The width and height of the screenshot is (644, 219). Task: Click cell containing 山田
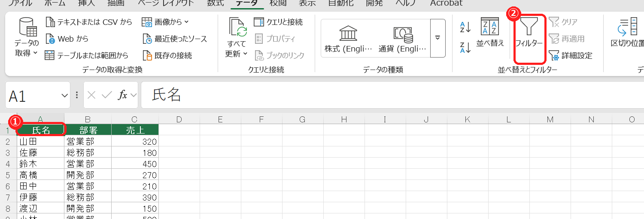(x=41, y=141)
